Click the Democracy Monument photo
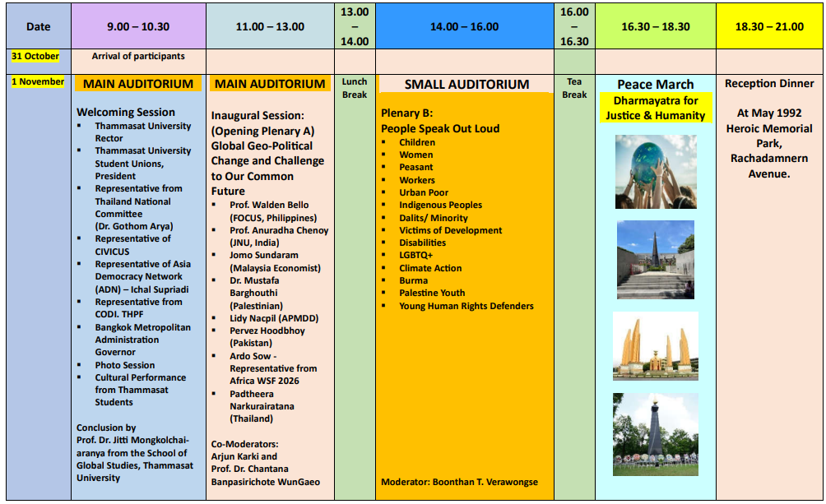The height and width of the screenshot is (504, 826). [656, 345]
